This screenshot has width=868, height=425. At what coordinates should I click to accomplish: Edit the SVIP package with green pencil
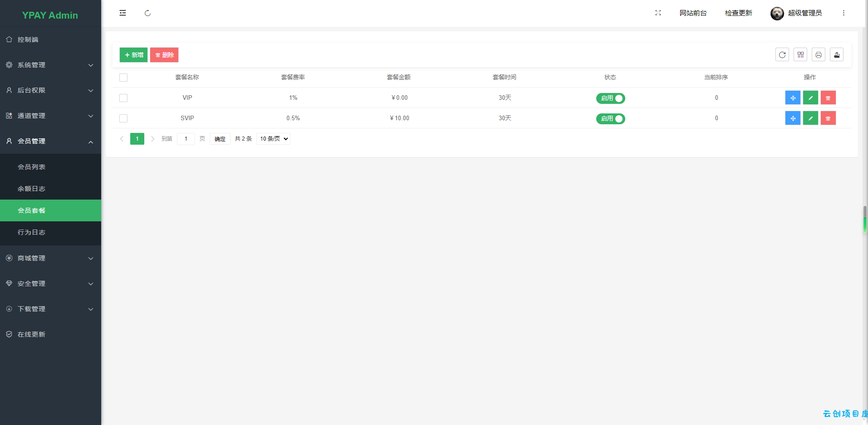click(810, 118)
